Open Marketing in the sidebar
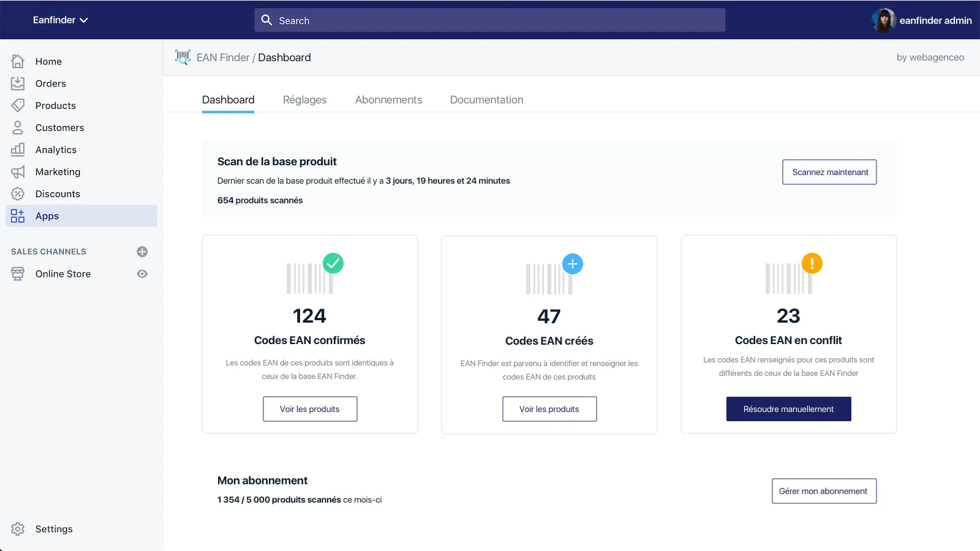The height and width of the screenshot is (551, 980). click(x=81, y=171)
